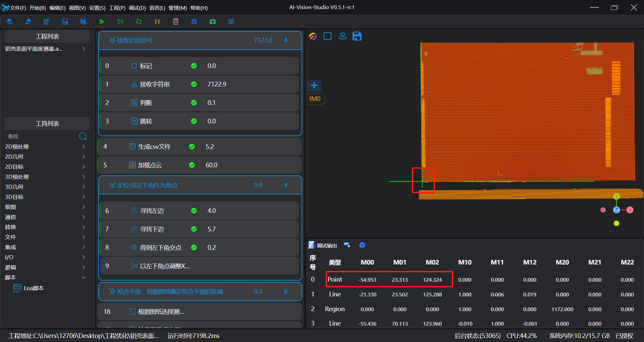Viewport: 644px width, 342px height.
Task: Click the variable icon beside 调试输出
Action: 347,245
